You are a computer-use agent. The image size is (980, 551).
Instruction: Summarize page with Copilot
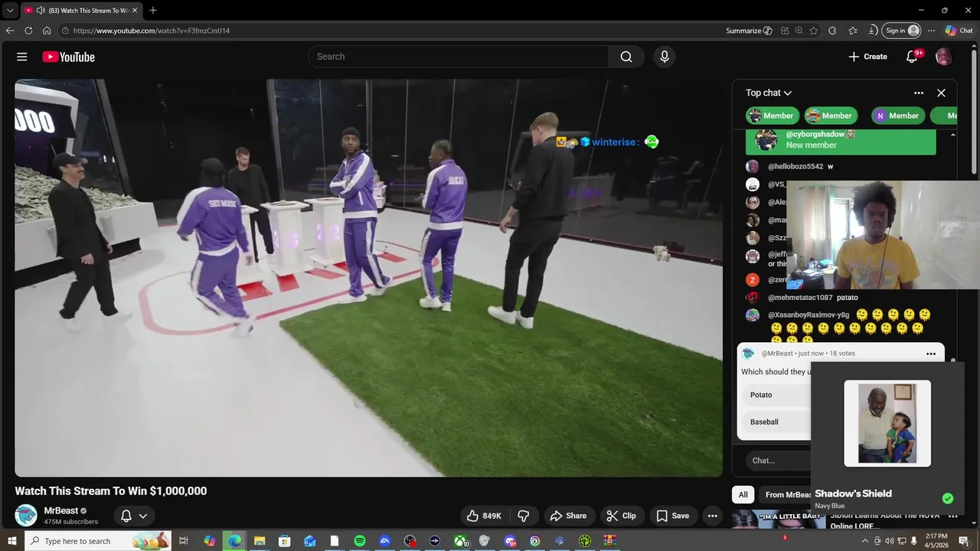(749, 31)
